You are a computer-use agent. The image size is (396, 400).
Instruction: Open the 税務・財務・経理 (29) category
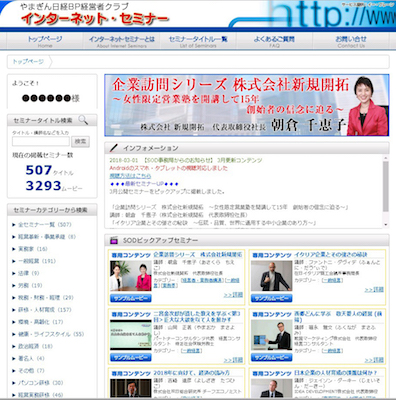coord(45,298)
